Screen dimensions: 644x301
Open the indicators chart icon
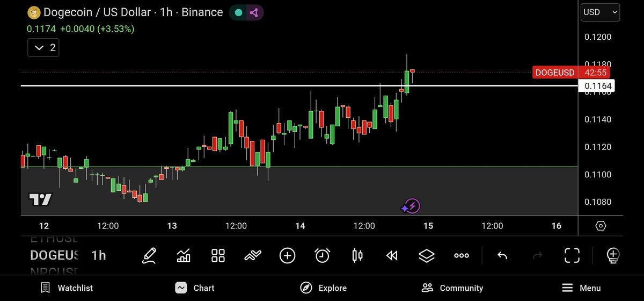(184, 255)
